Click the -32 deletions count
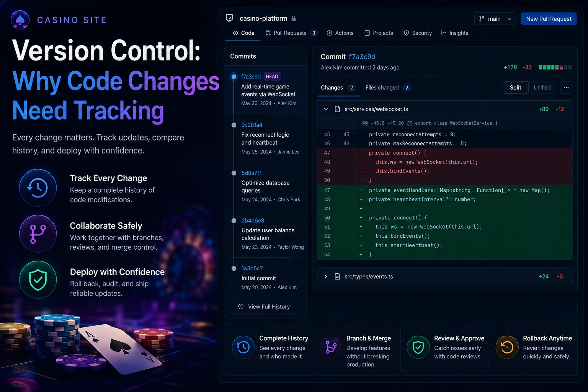Image resolution: width=588 pixels, height=392 pixels. click(x=528, y=67)
